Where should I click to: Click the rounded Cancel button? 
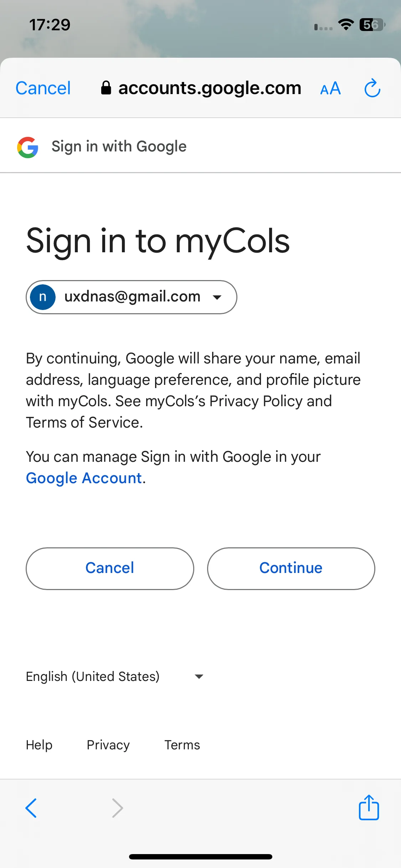click(110, 568)
